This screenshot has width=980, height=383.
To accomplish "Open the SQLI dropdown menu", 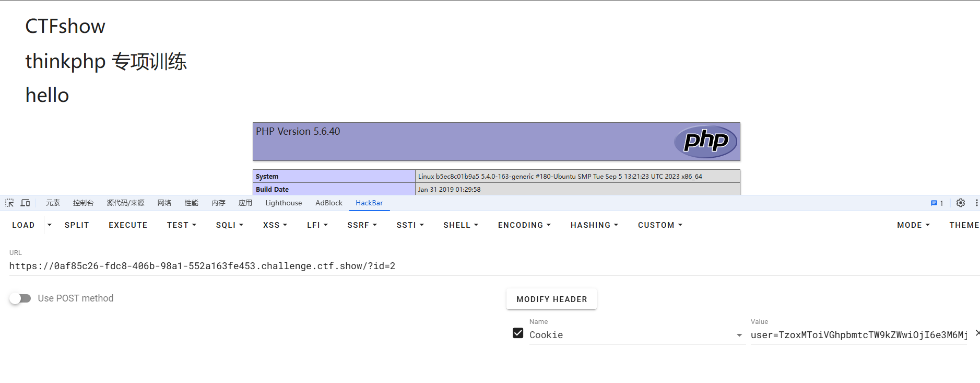I will coord(230,225).
